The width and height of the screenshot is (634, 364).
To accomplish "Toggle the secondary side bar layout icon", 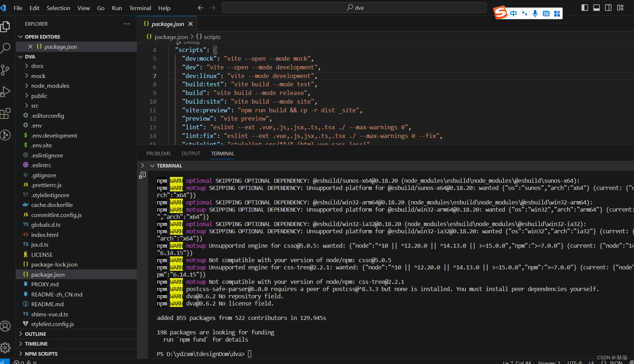I will 608,8.
